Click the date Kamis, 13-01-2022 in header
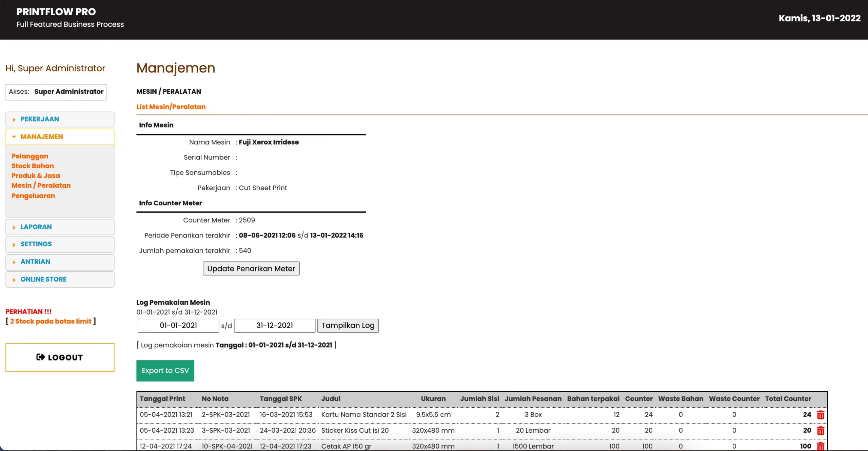 [x=820, y=18]
